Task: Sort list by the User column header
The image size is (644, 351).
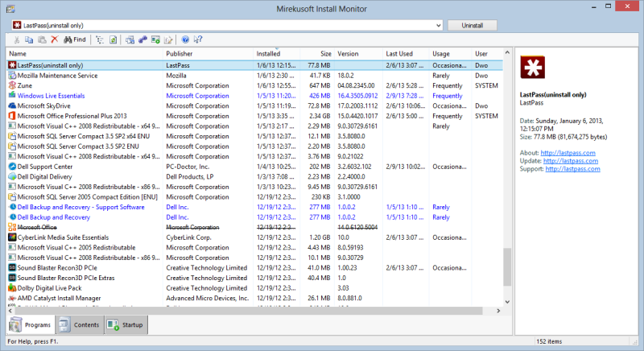Action: pyautogui.click(x=487, y=54)
